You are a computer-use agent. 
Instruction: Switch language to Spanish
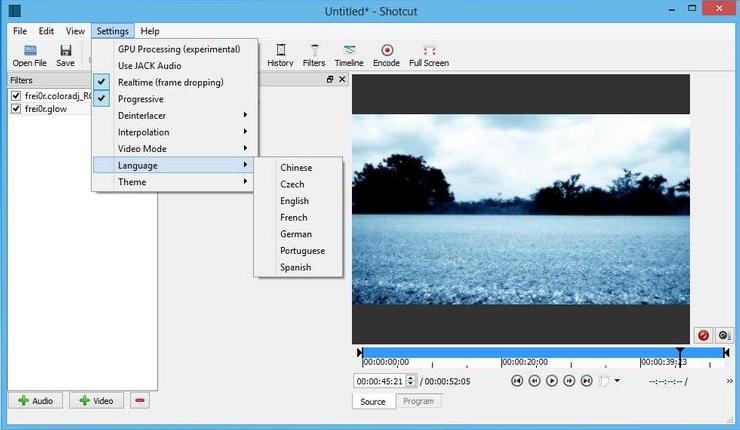pos(298,267)
